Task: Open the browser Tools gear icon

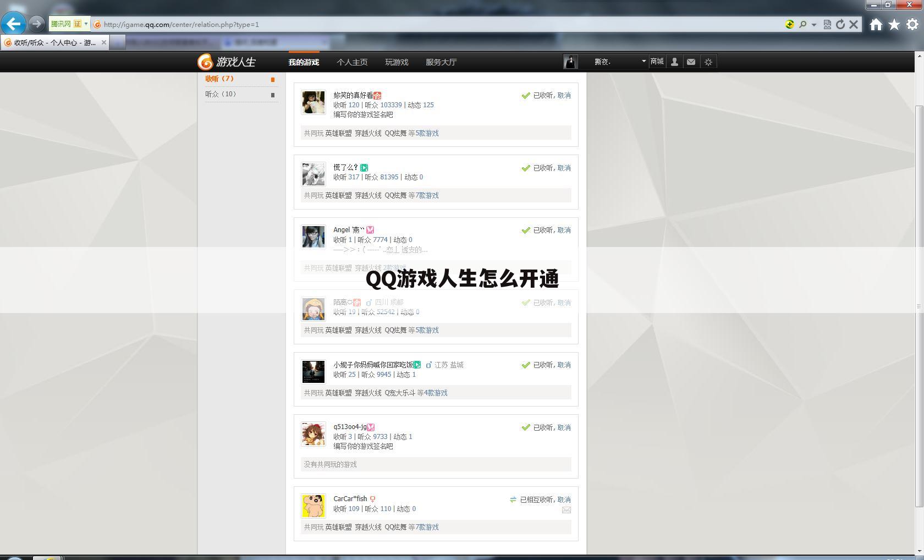Action: click(912, 24)
